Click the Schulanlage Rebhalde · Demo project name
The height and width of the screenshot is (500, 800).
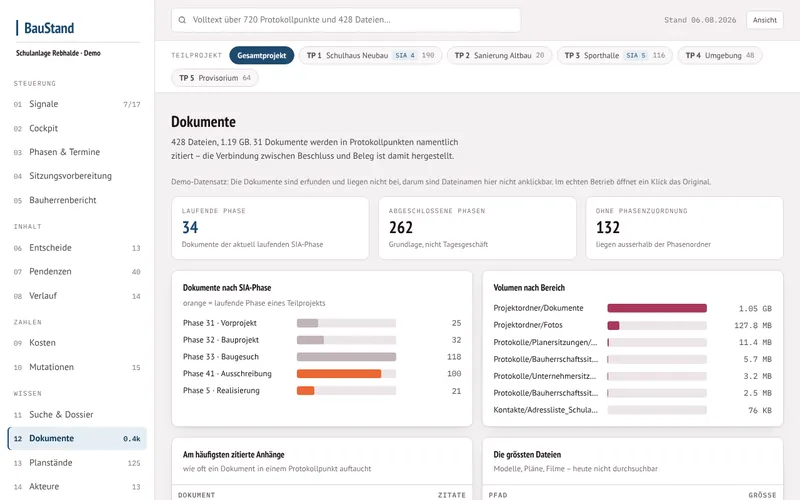[x=58, y=53]
